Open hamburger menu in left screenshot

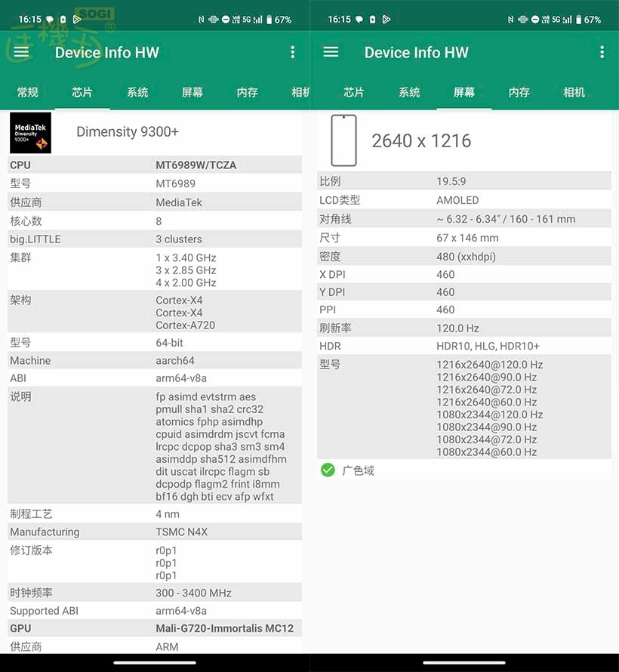pyautogui.click(x=21, y=52)
